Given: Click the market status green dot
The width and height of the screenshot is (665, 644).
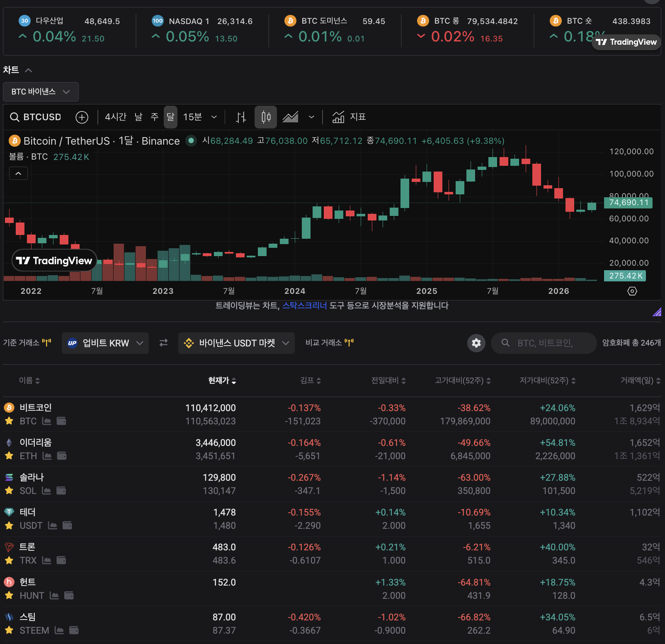Looking at the screenshot, I should coord(191,140).
